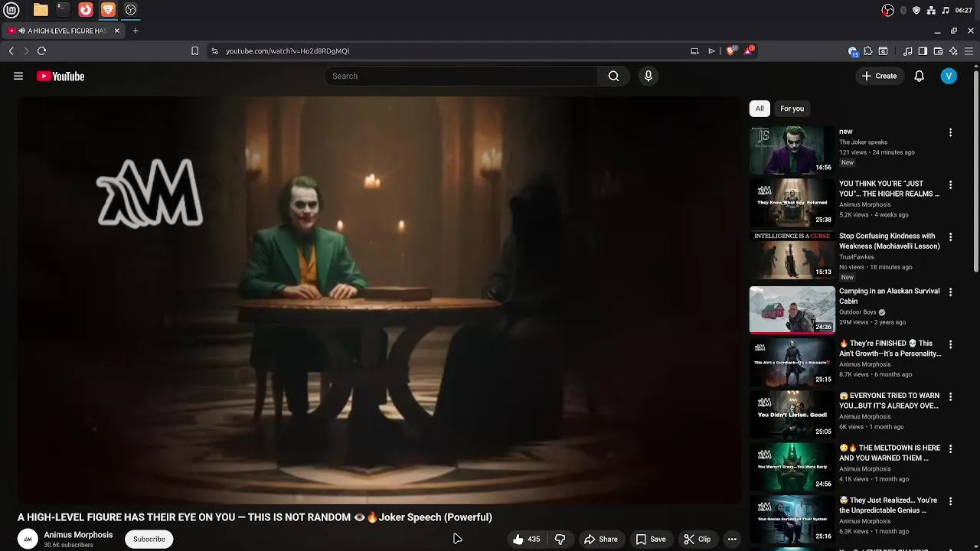Open OBS Studio from the panel
Screen dimensions: 980x551
[x=130, y=10]
